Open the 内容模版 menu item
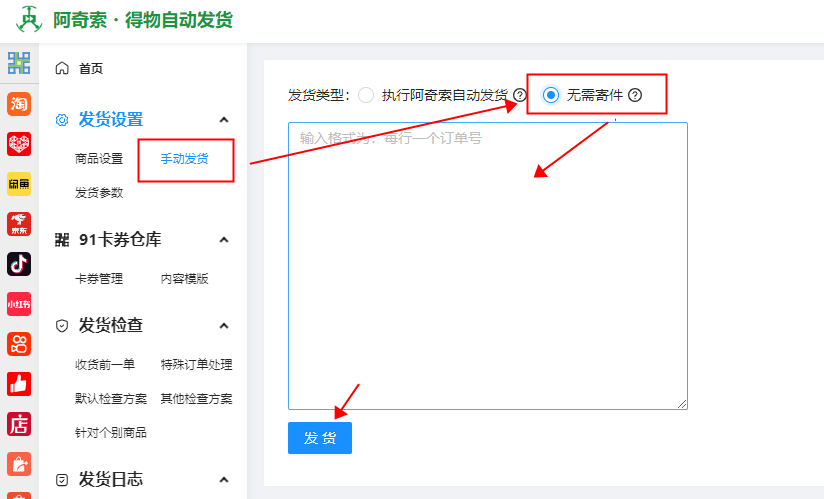This screenshot has height=499, width=824. pos(184,278)
